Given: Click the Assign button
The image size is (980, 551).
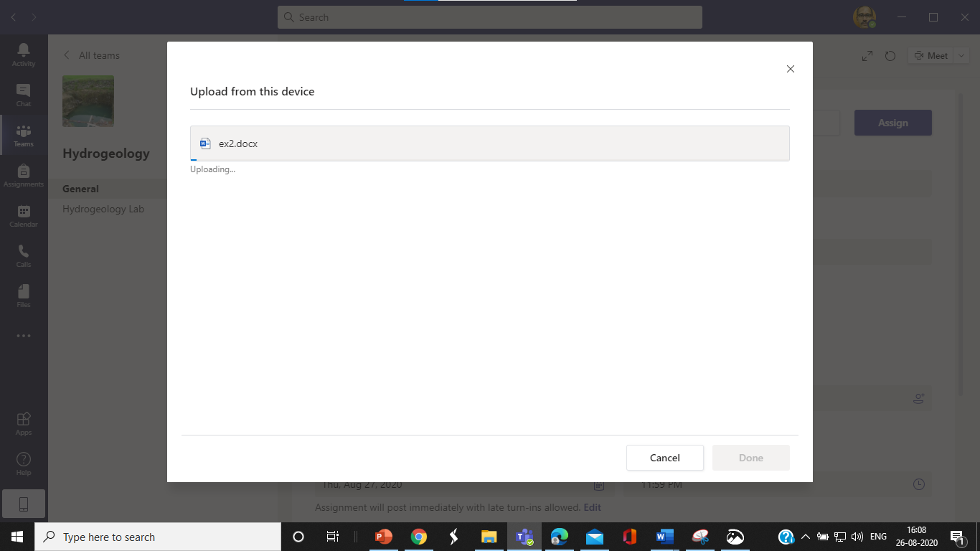Looking at the screenshot, I should pyautogui.click(x=893, y=123).
